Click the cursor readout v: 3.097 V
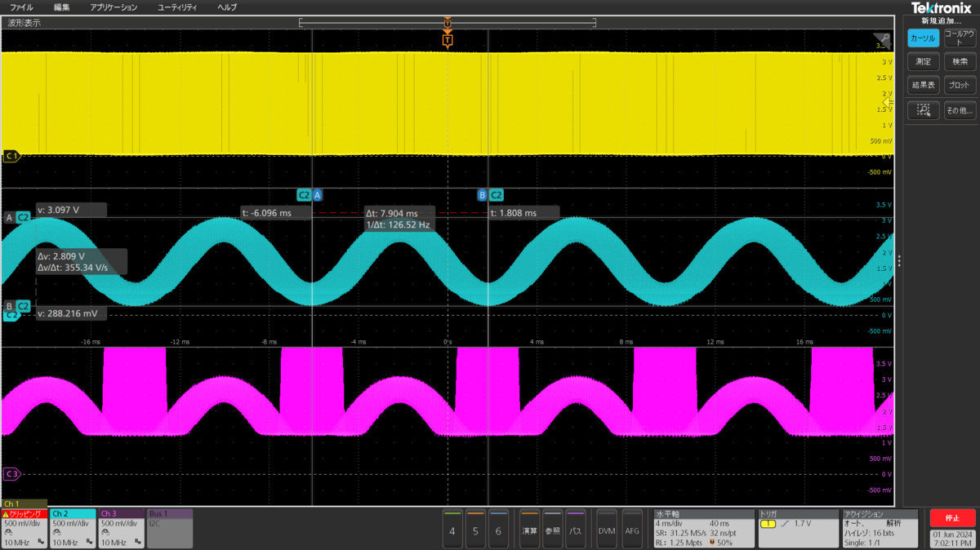Viewport: 980px width, 550px height. tap(71, 210)
